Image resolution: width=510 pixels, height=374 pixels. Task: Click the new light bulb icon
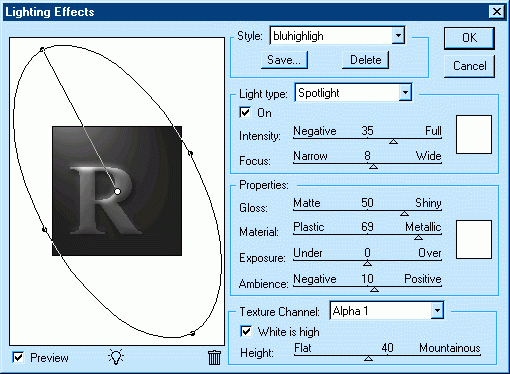[x=116, y=357]
